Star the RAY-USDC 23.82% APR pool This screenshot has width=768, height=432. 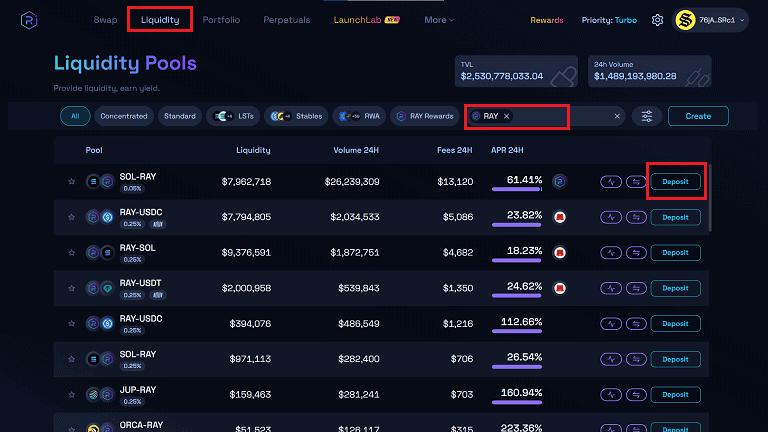(72, 217)
